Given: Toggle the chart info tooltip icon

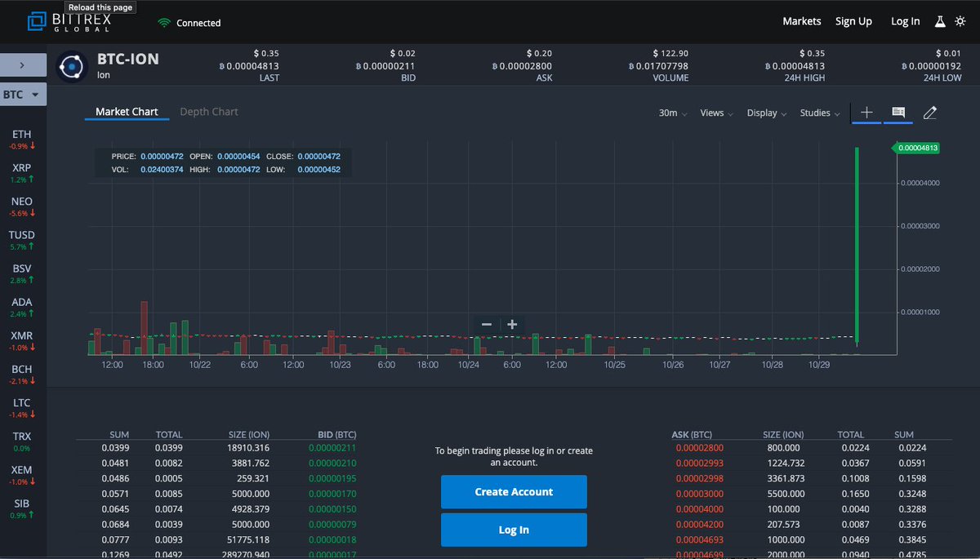Looking at the screenshot, I should [898, 113].
